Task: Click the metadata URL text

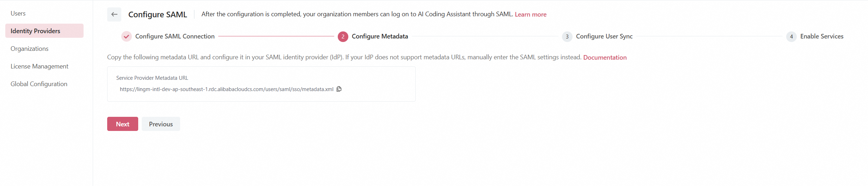Action: pyautogui.click(x=226, y=89)
